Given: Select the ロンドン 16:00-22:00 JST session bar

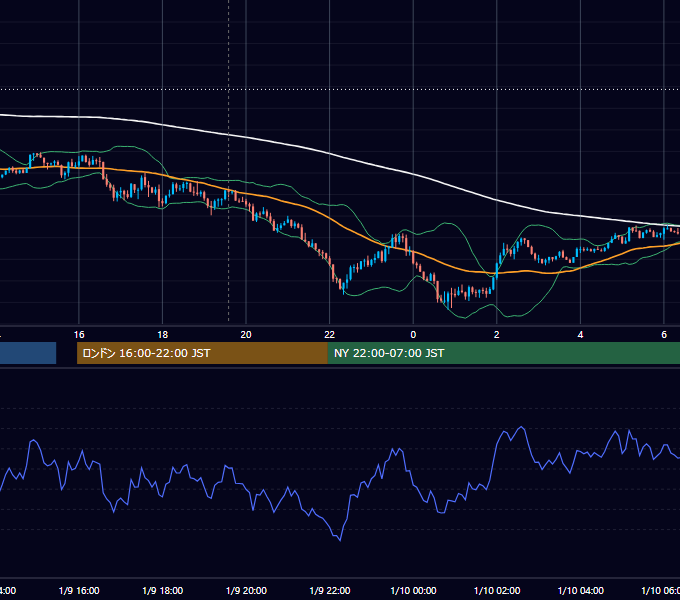Looking at the screenshot, I should 202,353.
